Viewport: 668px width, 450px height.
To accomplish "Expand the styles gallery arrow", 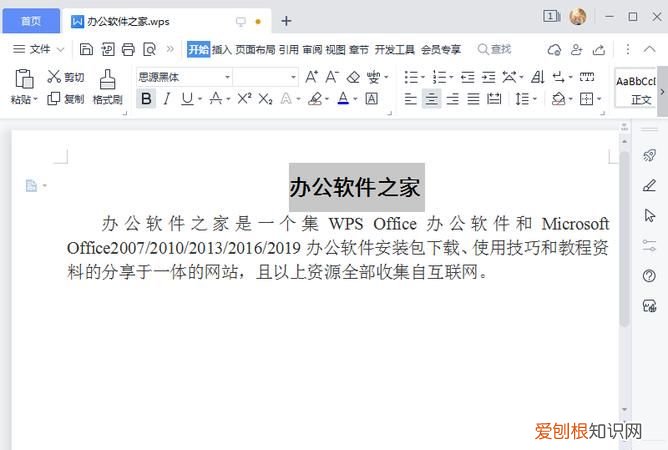I will (x=662, y=92).
